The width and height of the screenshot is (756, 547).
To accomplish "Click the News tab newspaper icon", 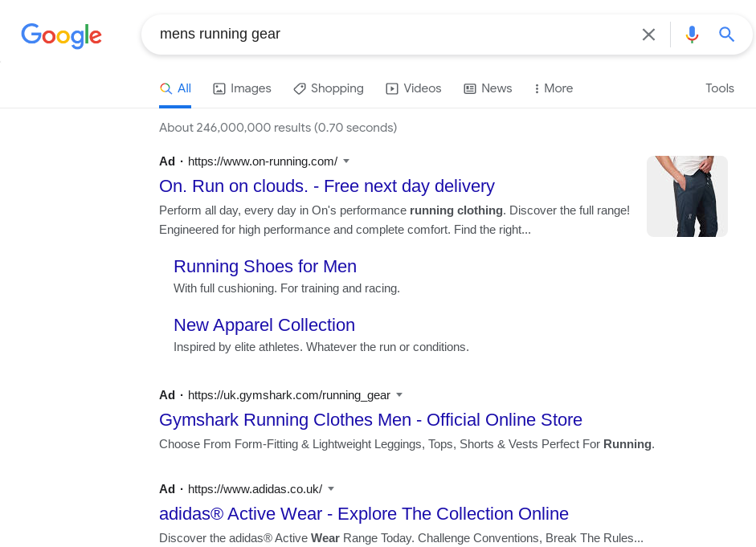I will pyautogui.click(x=470, y=88).
